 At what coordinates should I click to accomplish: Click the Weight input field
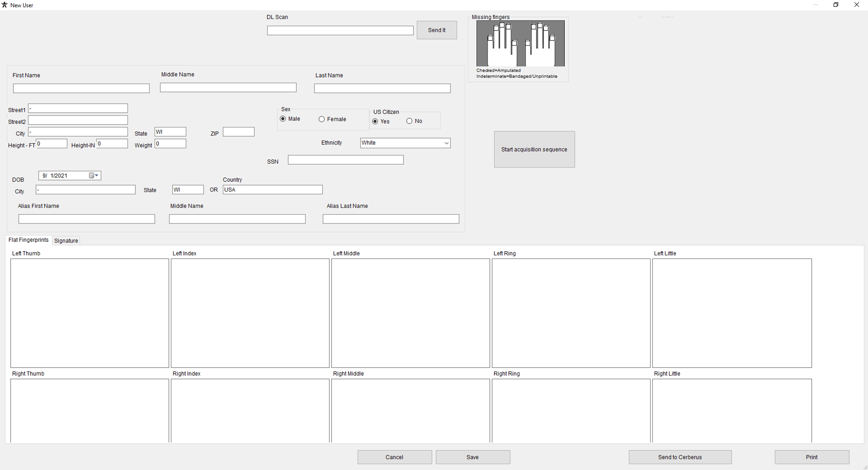pyautogui.click(x=170, y=143)
